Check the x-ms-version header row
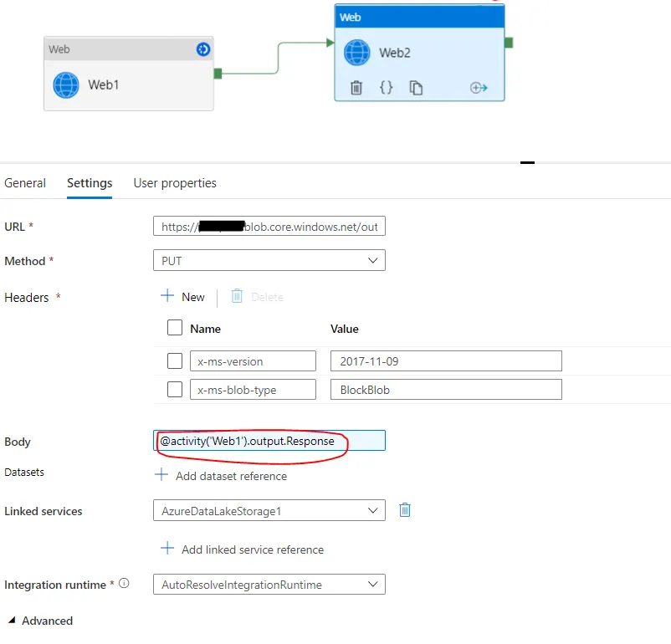Screen dimensions: 671x644 pos(175,360)
